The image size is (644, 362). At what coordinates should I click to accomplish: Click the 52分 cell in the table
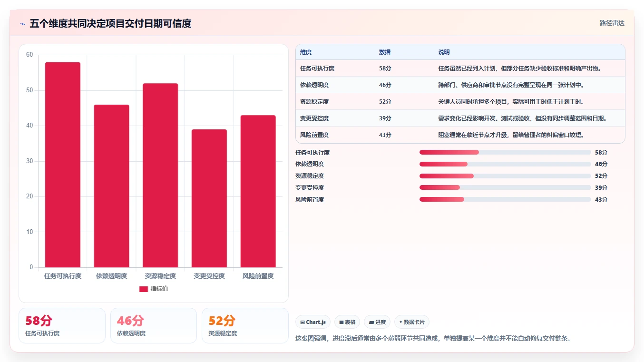coord(385,102)
